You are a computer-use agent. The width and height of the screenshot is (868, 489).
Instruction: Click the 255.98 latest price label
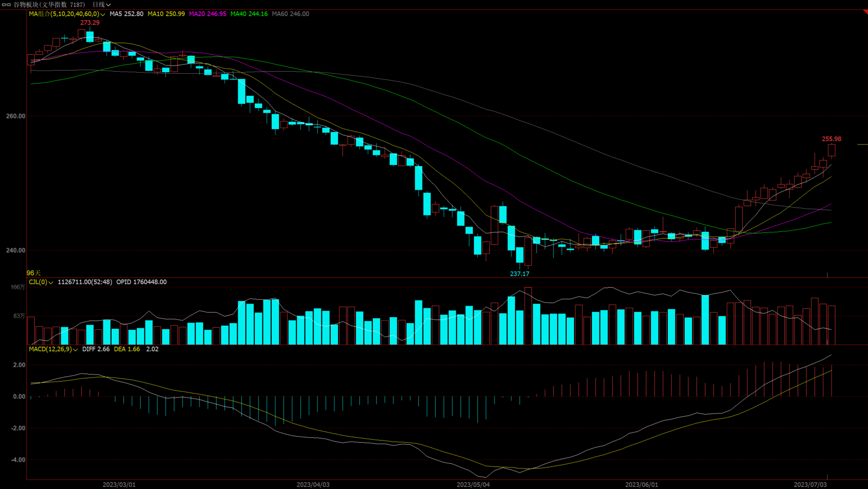click(832, 139)
